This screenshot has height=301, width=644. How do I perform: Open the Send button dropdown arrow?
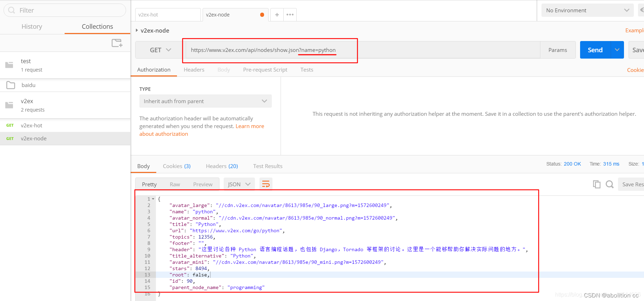pos(617,50)
